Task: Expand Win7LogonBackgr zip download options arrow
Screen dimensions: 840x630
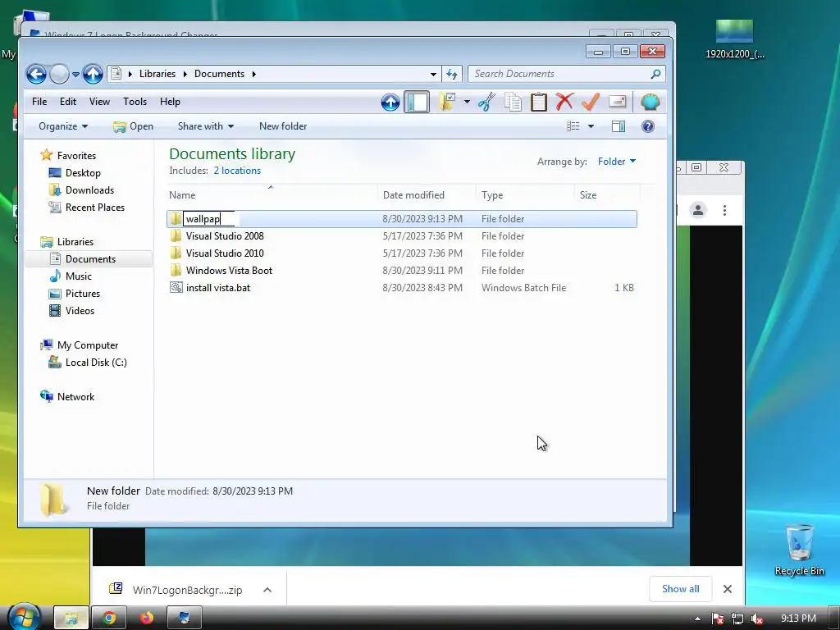Action: [267, 590]
